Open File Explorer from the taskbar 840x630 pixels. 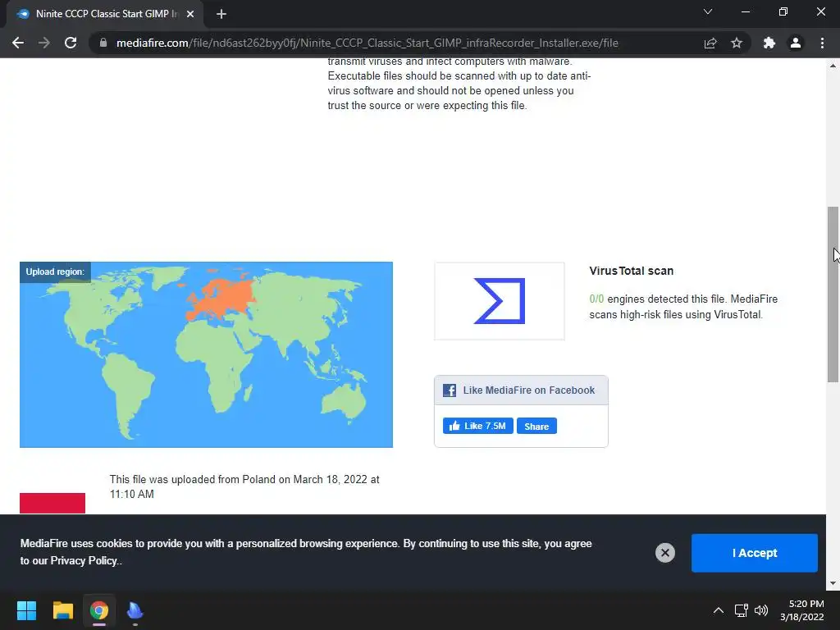pos(62,610)
